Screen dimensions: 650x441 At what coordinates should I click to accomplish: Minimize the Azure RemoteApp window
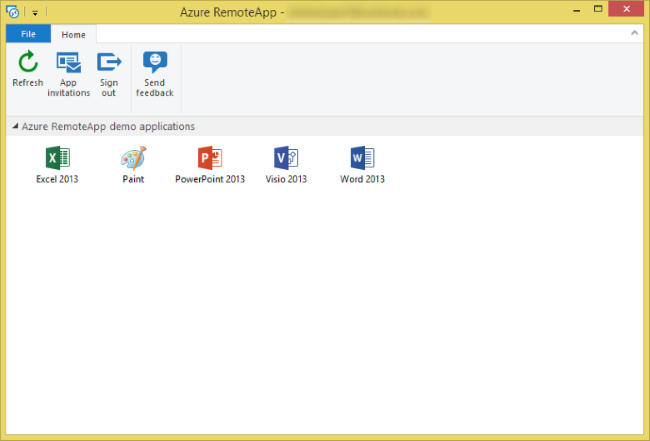coord(576,10)
